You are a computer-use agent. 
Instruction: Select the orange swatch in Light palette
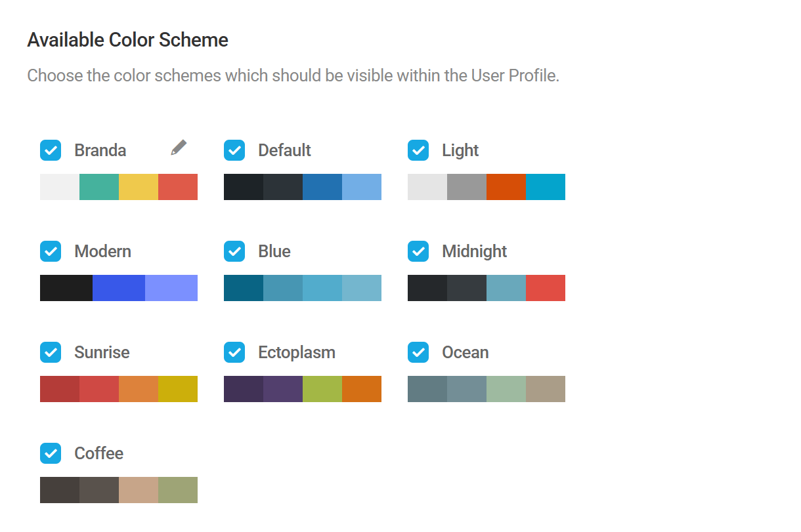[506, 187]
